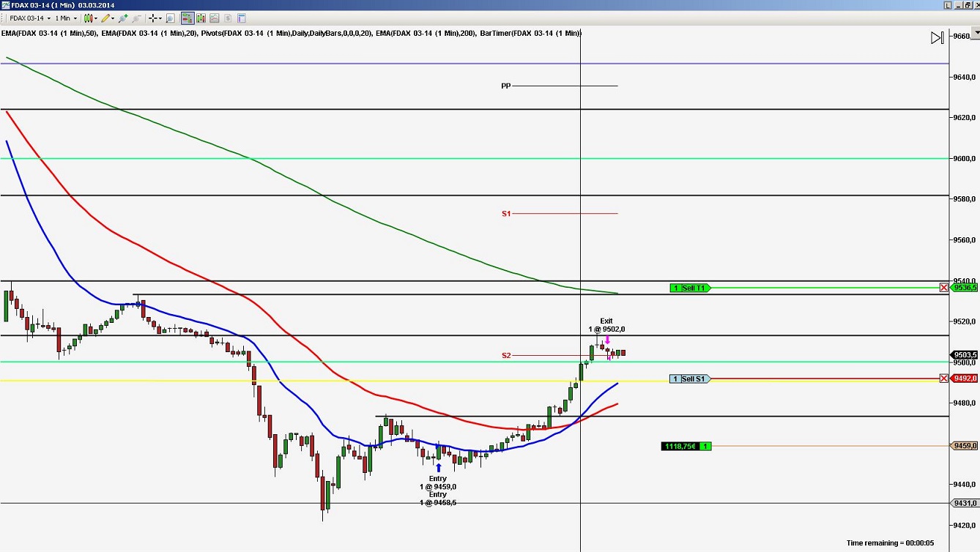Click the market analyzer icon beside Chart Trader
The width and height of the screenshot is (980, 552).
199,18
